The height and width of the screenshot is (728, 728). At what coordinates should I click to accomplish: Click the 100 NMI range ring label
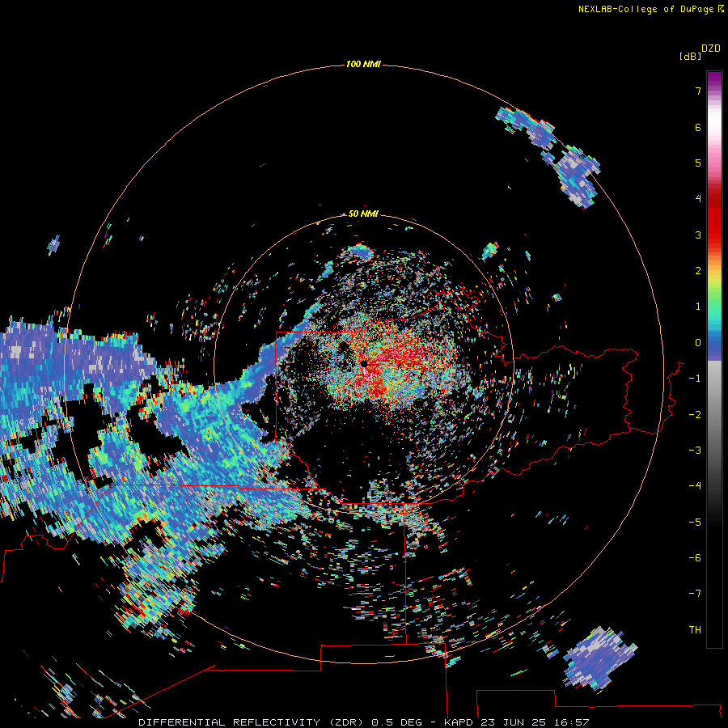[363, 64]
